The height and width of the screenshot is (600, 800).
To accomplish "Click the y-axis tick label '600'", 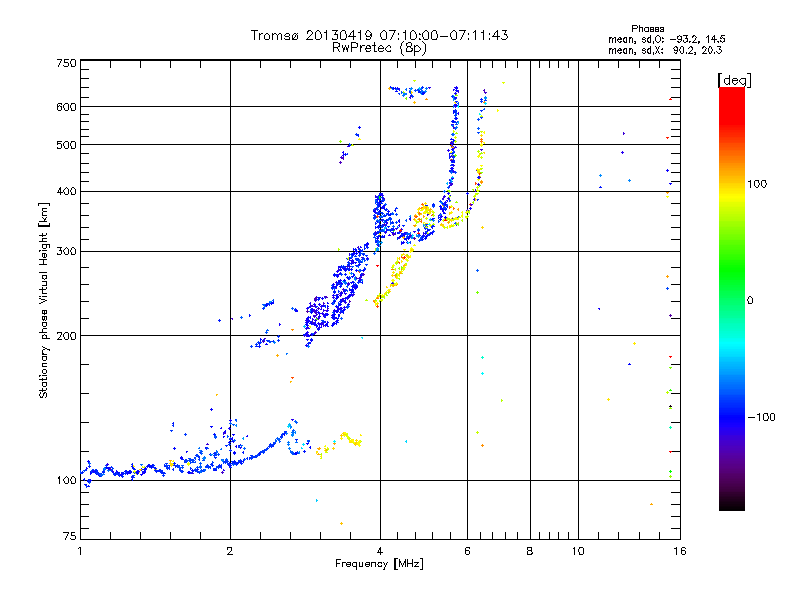I will (x=66, y=107).
